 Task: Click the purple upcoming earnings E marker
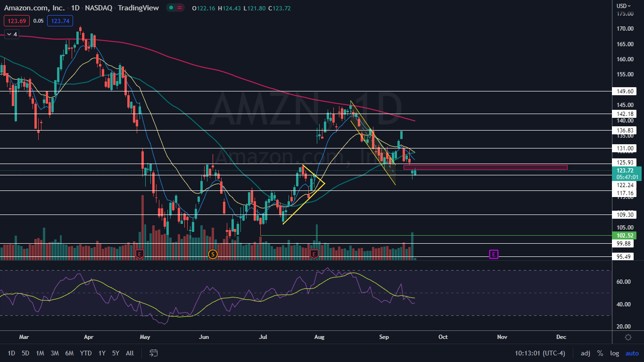click(494, 254)
